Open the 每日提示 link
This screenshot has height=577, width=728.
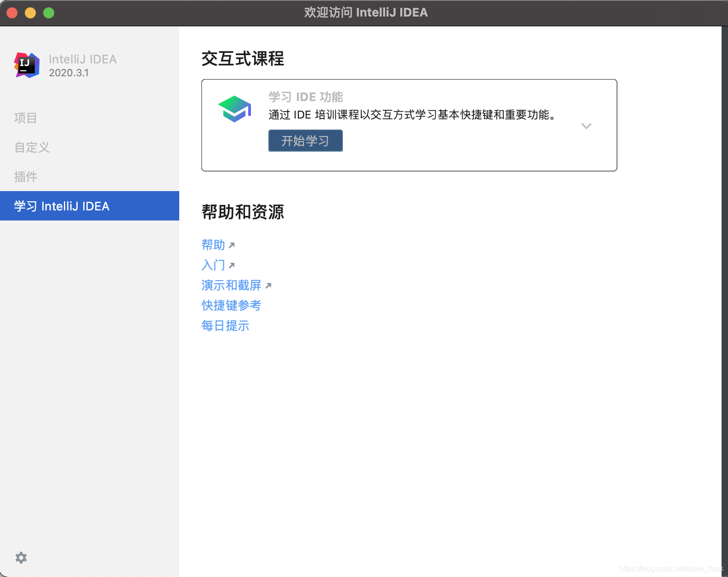[225, 326]
